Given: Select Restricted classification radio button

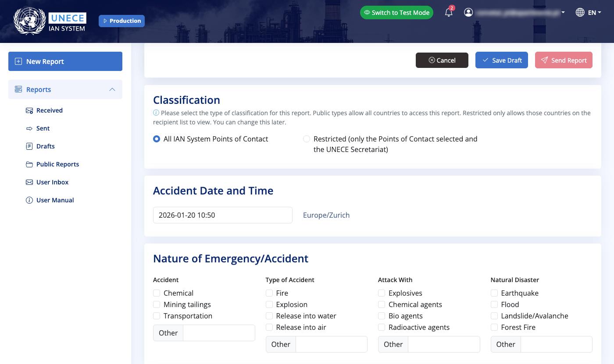Looking at the screenshot, I should [x=307, y=139].
